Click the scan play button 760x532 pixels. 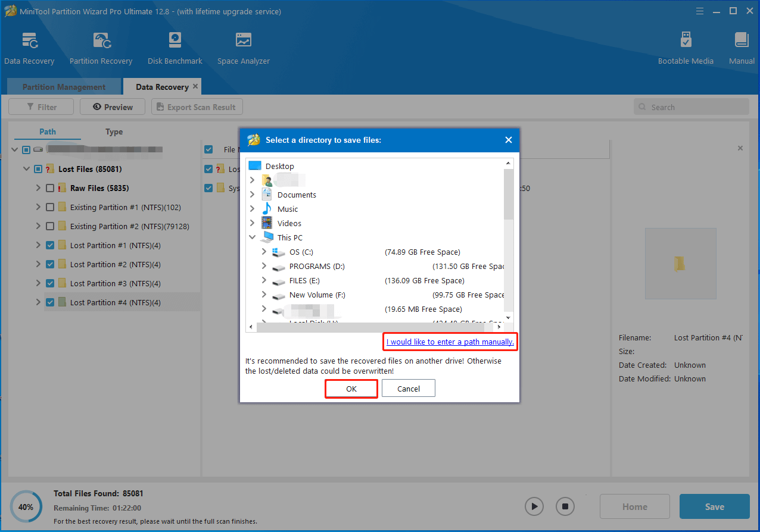pyautogui.click(x=534, y=506)
